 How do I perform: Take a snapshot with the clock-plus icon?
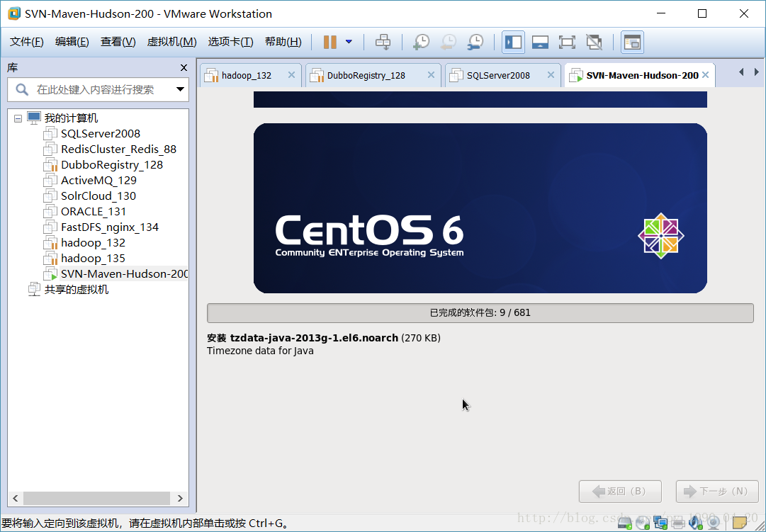[x=421, y=42]
